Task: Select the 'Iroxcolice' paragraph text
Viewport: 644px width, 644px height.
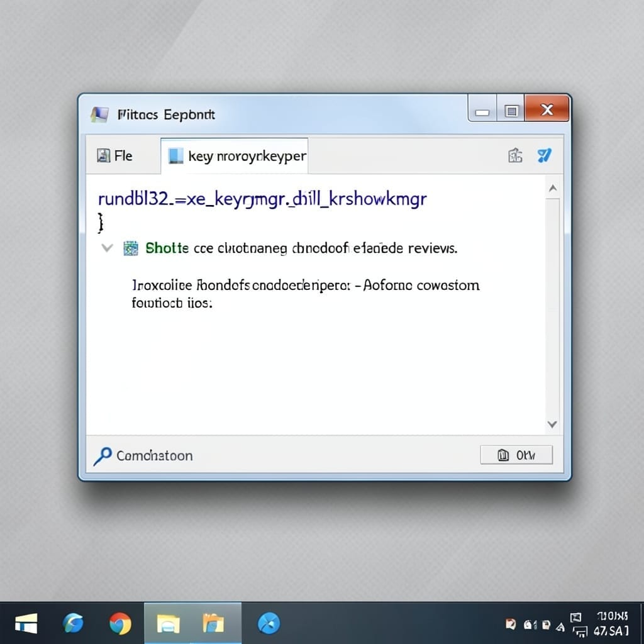Action: tap(306, 294)
